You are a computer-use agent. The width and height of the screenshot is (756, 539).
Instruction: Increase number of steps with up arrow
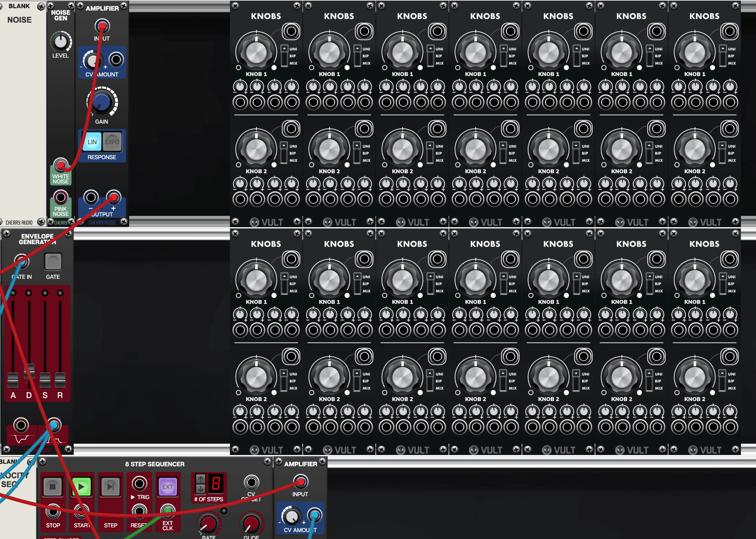tap(200, 479)
